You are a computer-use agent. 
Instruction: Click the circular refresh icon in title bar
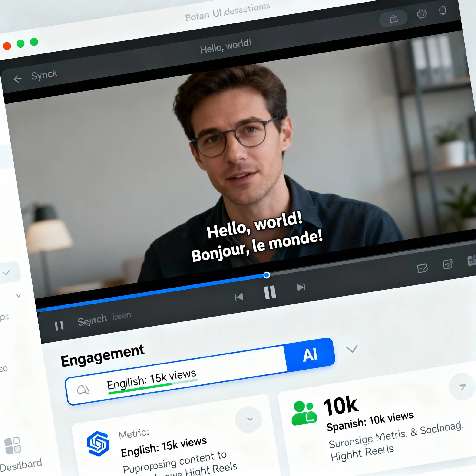(x=422, y=13)
